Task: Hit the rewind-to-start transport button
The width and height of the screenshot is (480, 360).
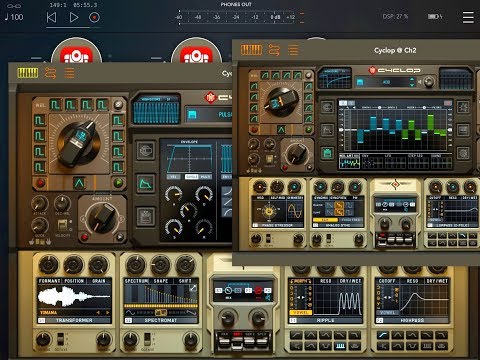Action: [x=51, y=17]
